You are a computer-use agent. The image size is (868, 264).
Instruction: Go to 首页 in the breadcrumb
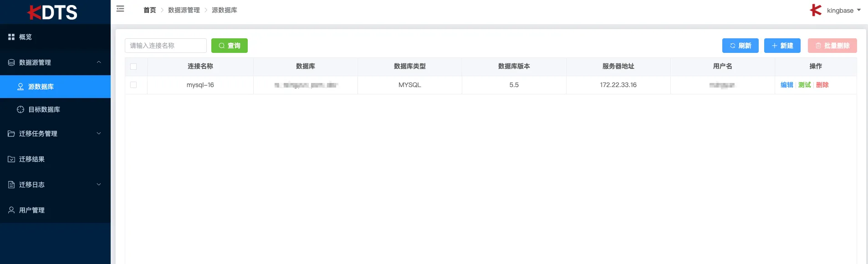point(150,10)
